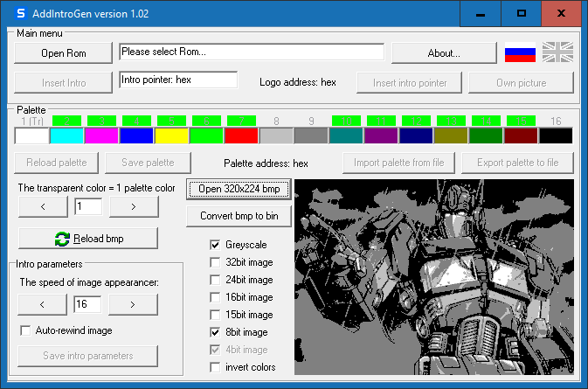Viewport: 588px width, 389px height.
Task: Switch language with the UK flag icon
Action: pos(557,52)
